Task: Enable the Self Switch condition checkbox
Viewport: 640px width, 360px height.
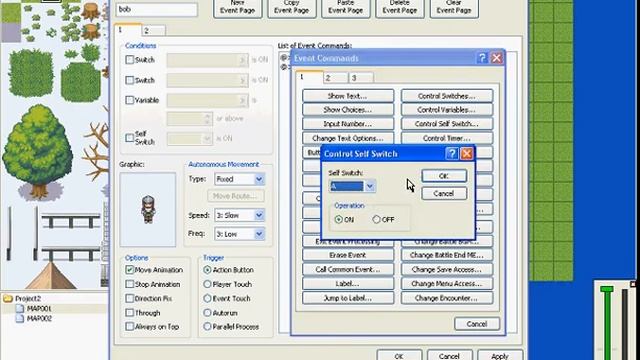Action: tap(129, 138)
